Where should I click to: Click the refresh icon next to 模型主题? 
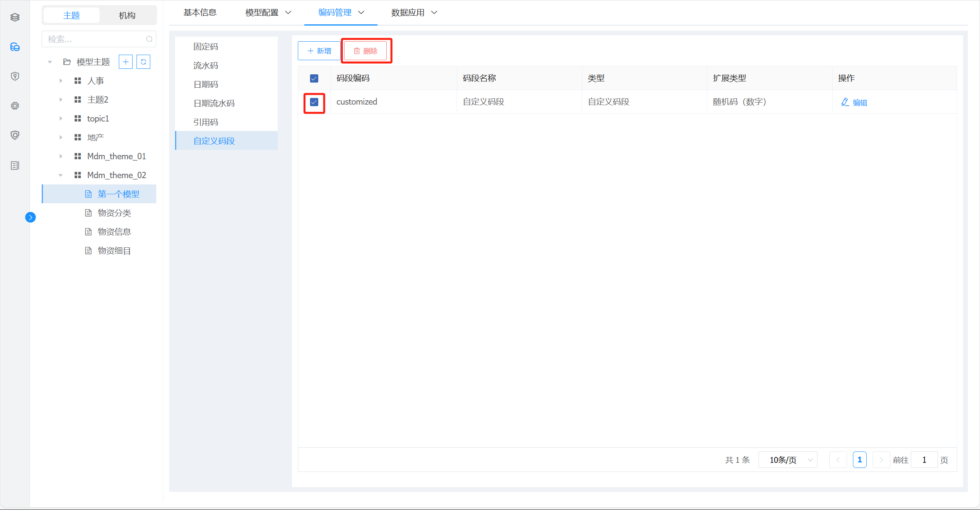tap(143, 62)
